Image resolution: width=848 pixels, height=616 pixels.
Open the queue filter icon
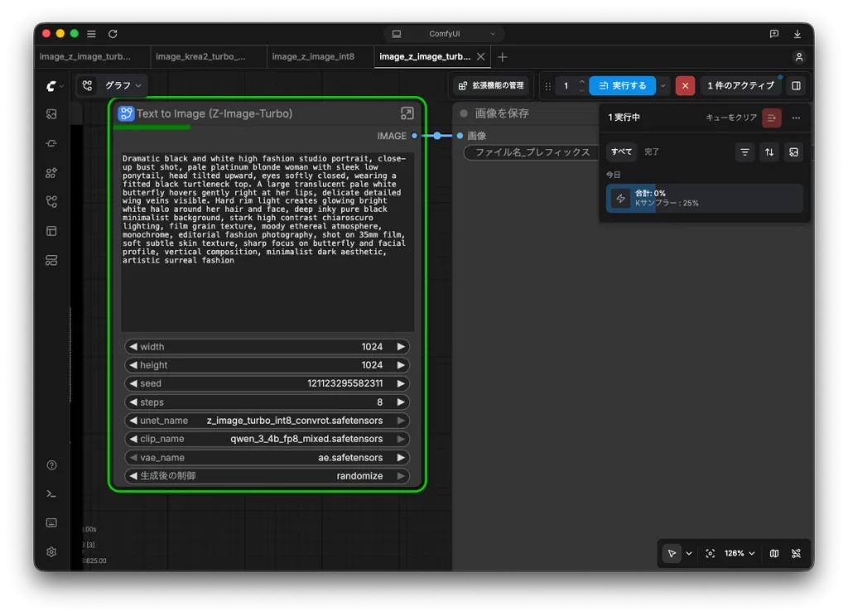[744, 152]
